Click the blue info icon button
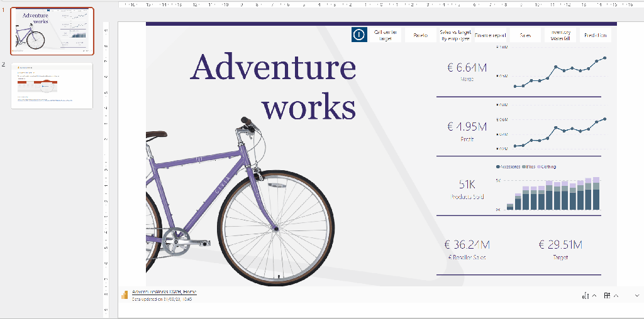This screenshot has height=319, width=644. click(359, 35)
